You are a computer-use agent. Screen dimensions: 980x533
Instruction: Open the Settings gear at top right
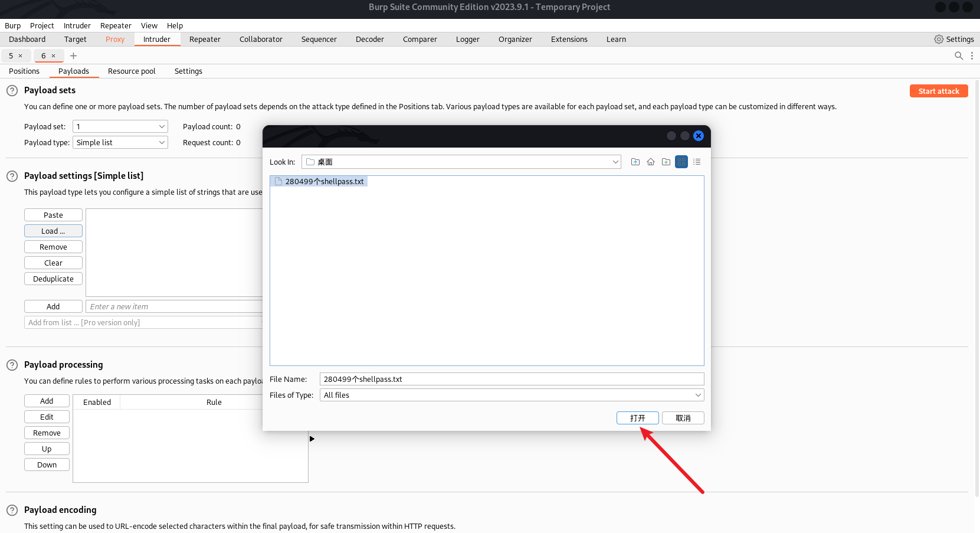pyautogui.click(x=954, y=39)
